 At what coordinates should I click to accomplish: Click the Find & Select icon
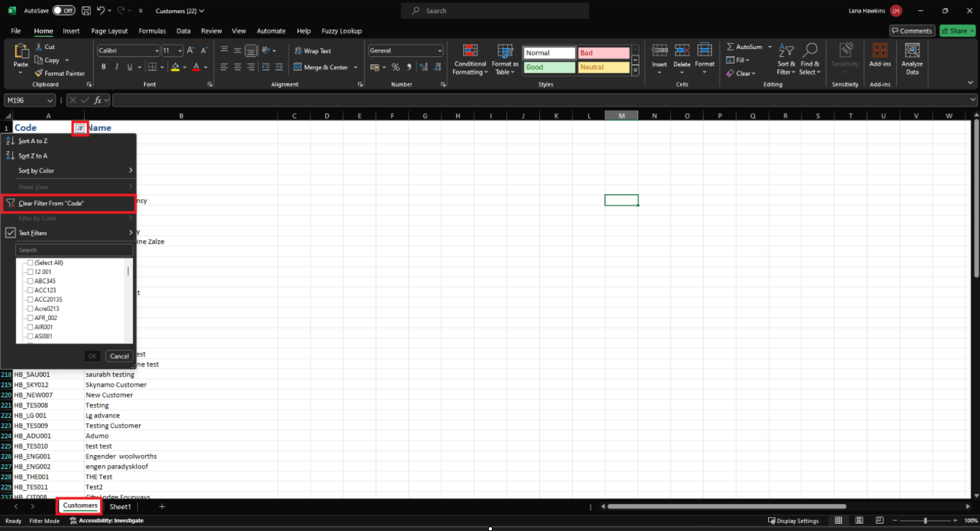[810, 58]
